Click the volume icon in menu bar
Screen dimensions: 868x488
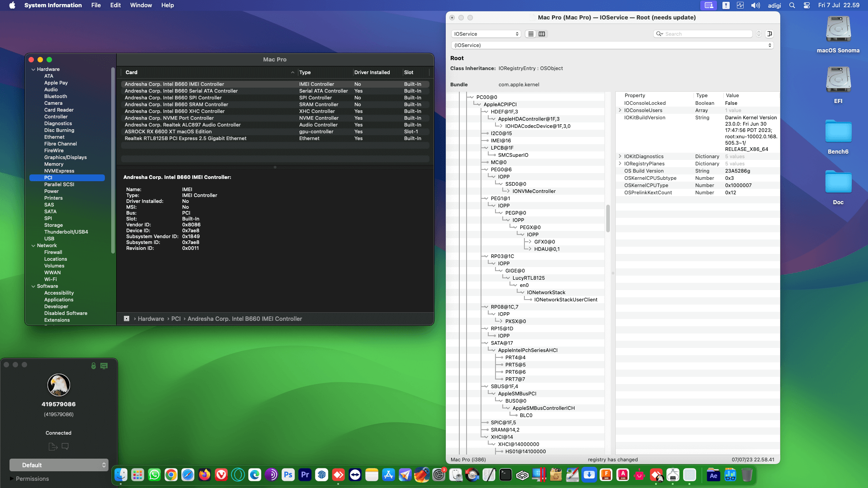755,5
